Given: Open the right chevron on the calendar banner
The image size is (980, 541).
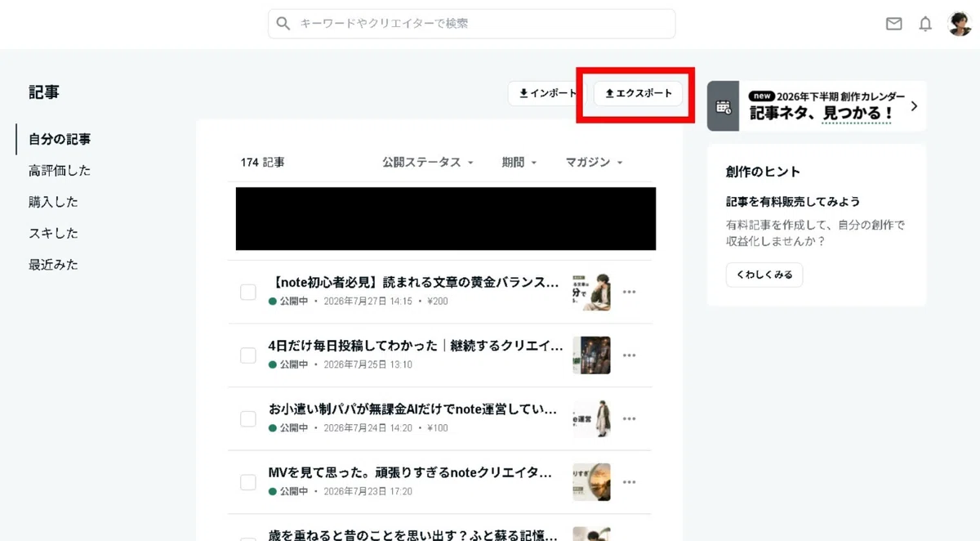Looking at the screenshot, I should 914,106.
